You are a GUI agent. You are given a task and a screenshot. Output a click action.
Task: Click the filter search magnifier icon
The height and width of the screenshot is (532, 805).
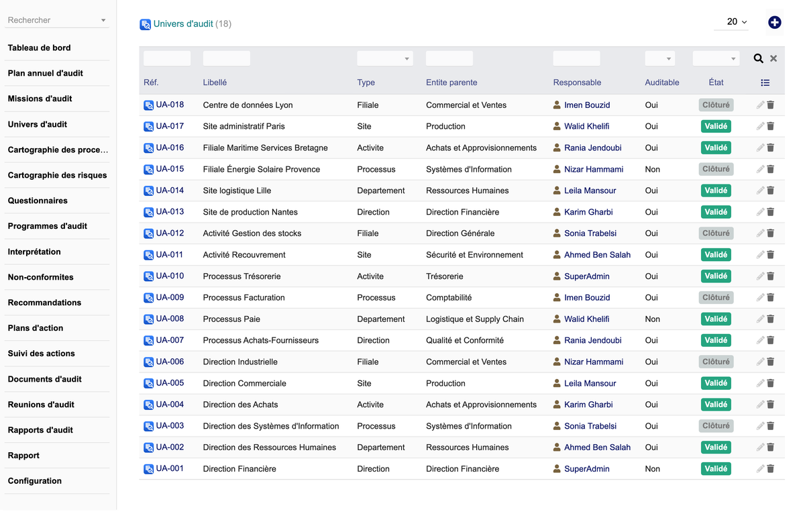tap(758, 58)
